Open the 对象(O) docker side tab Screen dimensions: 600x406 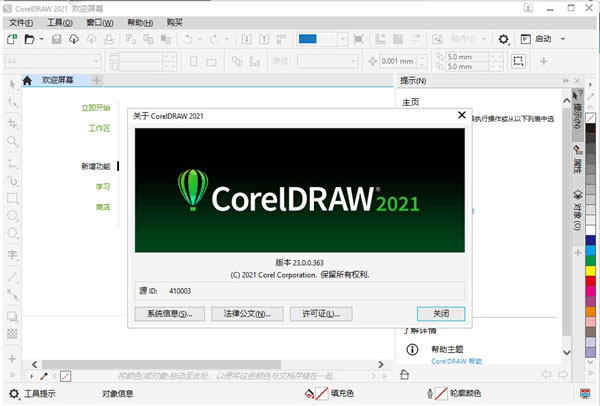pos(578,210)
